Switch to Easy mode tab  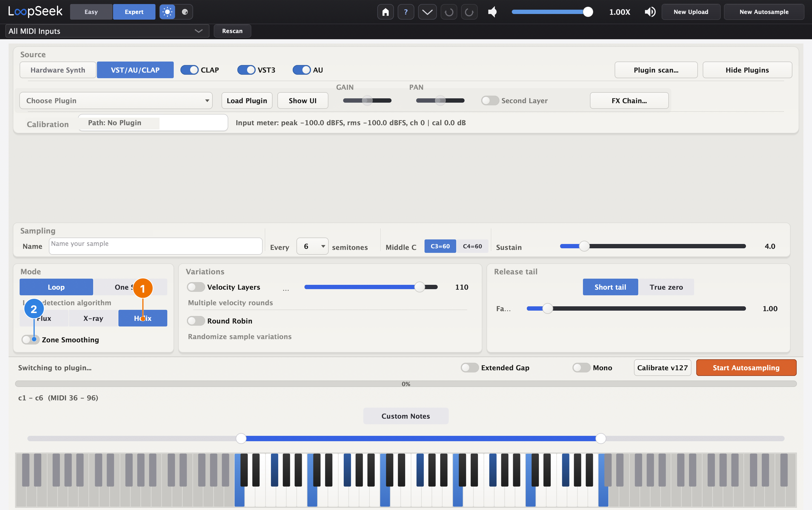(91, 12)
